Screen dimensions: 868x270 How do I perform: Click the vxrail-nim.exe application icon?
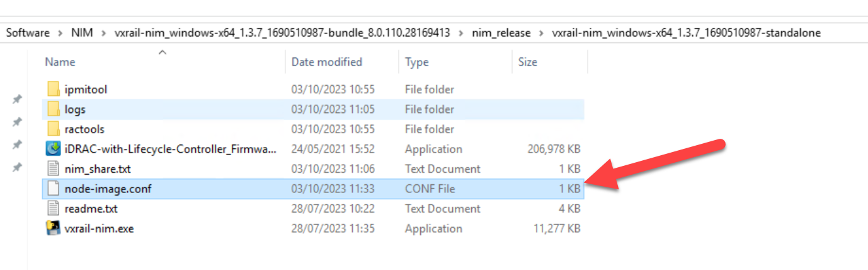pos(54,228)
